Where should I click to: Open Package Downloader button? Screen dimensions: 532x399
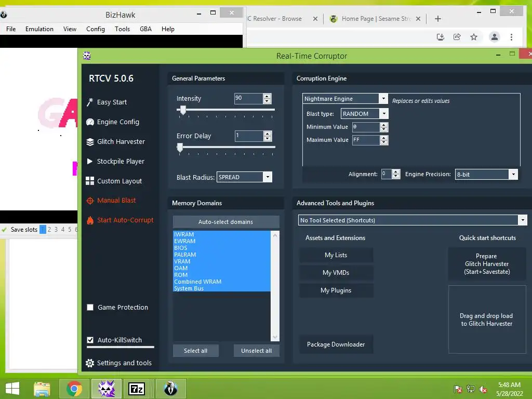[336, 344]
